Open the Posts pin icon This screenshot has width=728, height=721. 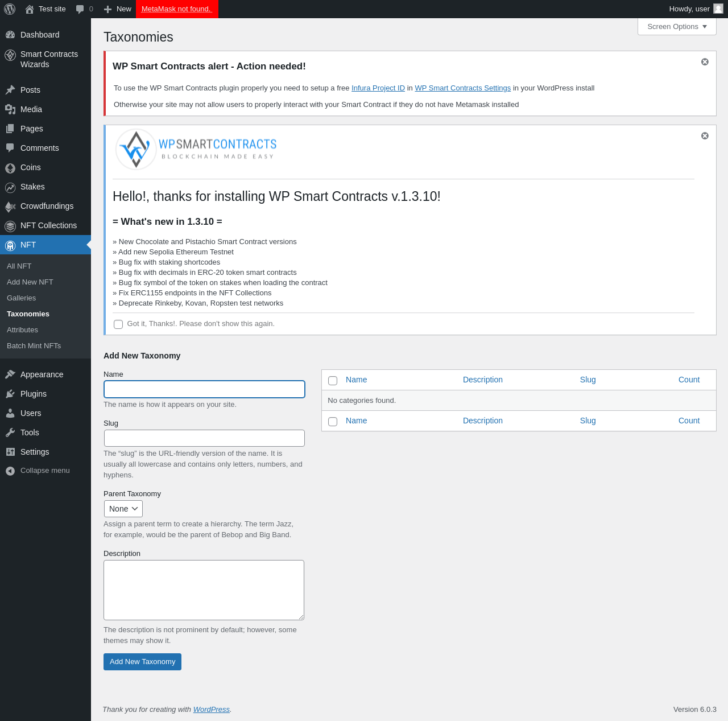click(x=10, y=90)
